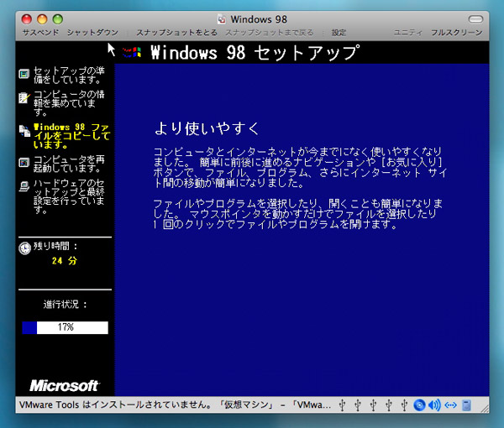The width and height of the screenshot is (504, 428).
Task: Click the clock icon beside 残り時間
Action: click(x=24, y=248)
